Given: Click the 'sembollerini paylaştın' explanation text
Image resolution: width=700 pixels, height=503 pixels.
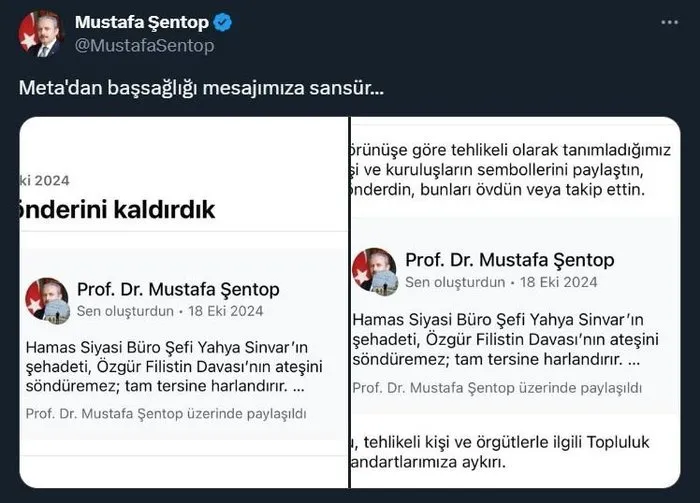Looking at the screenshot, I should click(x=510, y=168).
